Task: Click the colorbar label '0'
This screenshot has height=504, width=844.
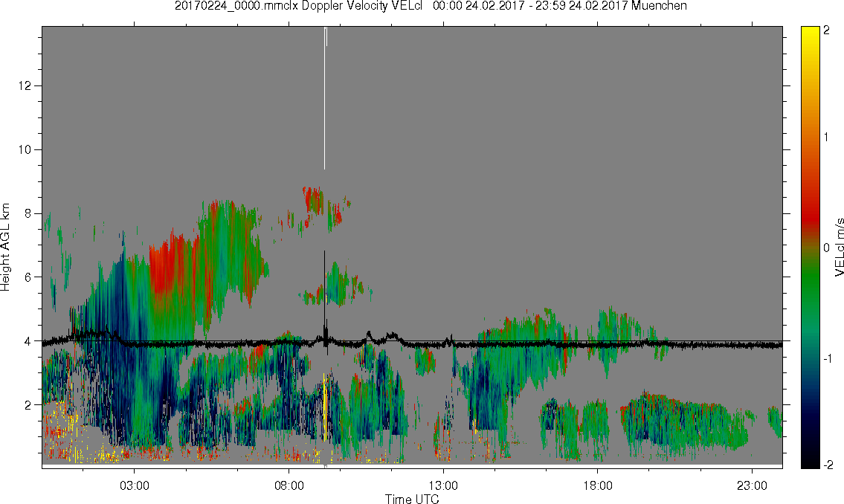Action: 827,248
